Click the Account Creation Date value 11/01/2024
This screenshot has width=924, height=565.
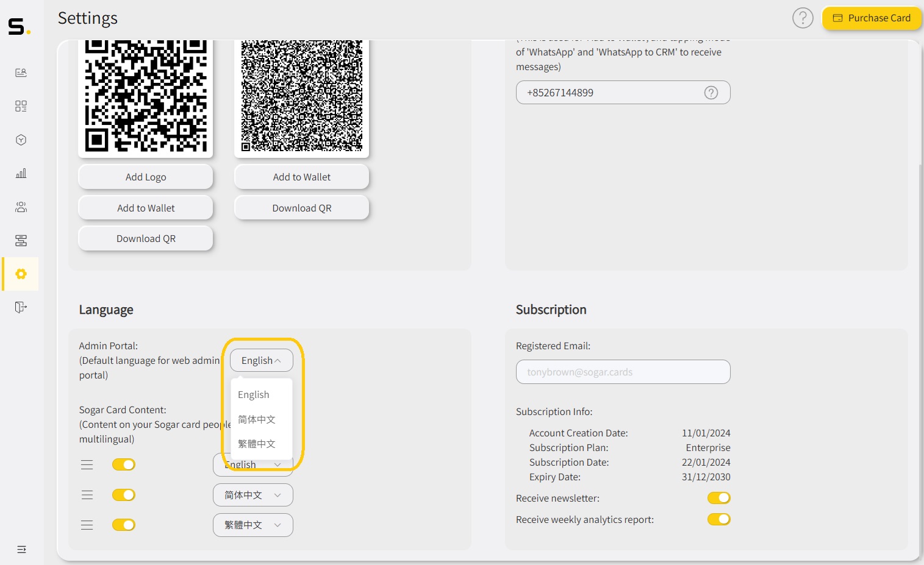coord(706,433)
